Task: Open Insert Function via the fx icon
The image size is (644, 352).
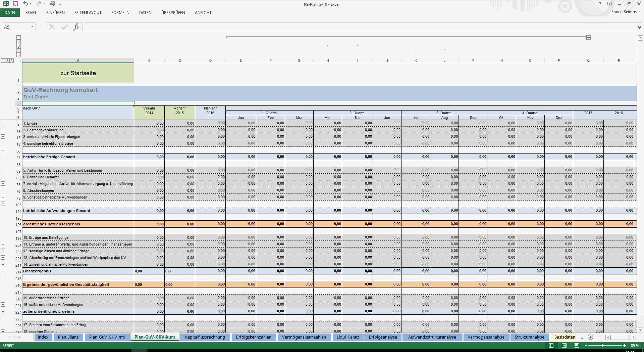Action: [76, 27]
